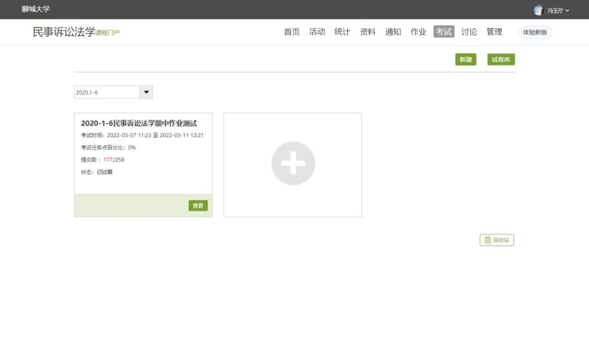Switch to the 统计 tab
The image size is (589, 364).
click(342, 32)
